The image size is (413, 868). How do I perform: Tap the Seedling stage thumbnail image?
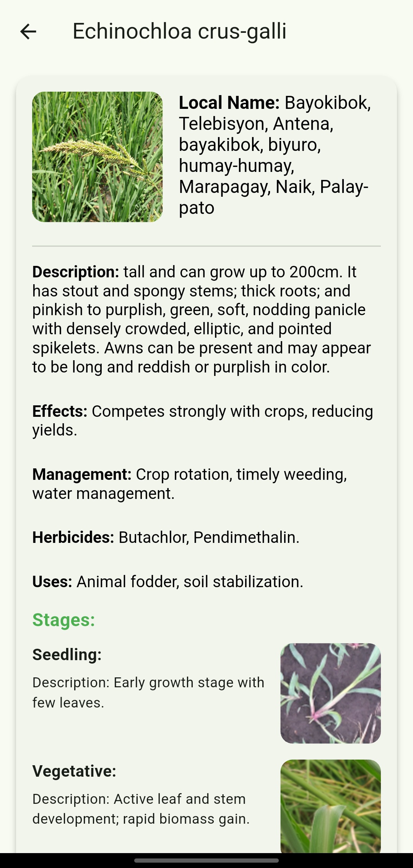pyautogui.click(x=331, y=693)
